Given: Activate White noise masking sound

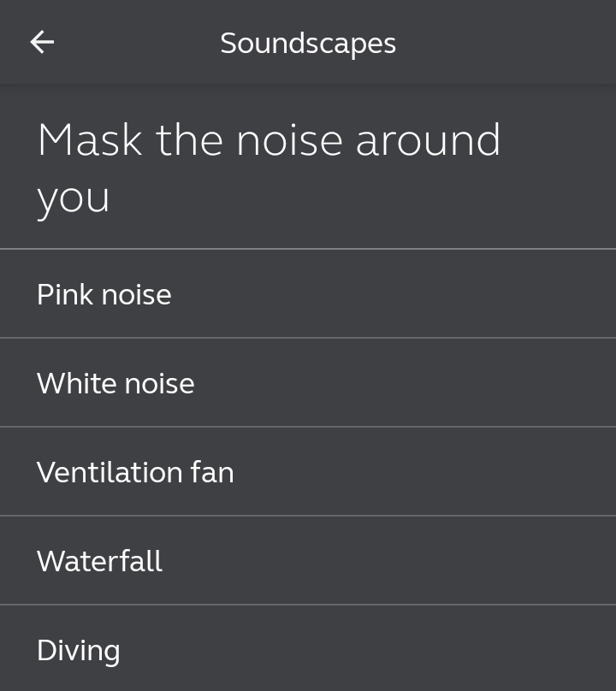Looking at the screenshot, I should tap(308, 382).
